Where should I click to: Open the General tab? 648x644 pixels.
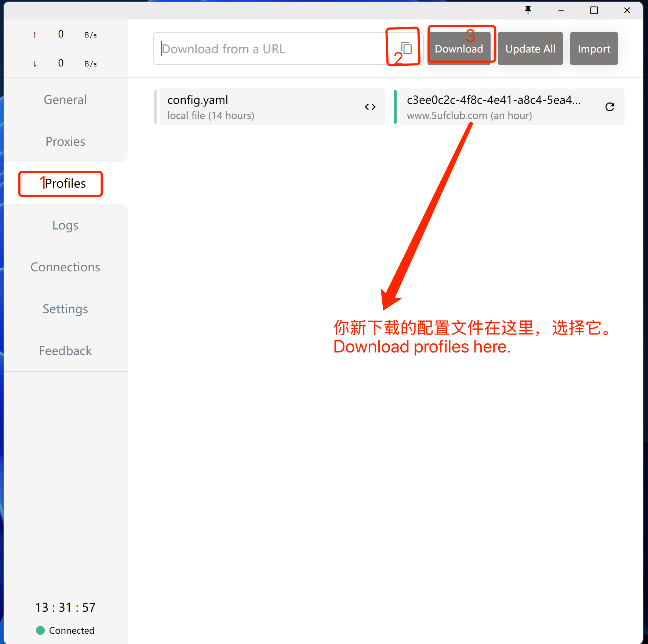65,100
